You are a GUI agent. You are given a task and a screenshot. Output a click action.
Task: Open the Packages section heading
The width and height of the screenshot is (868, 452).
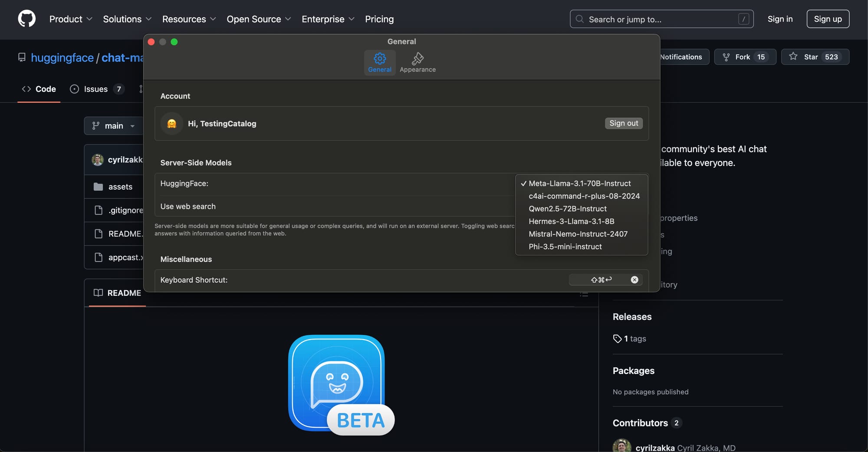coord(634,371)
